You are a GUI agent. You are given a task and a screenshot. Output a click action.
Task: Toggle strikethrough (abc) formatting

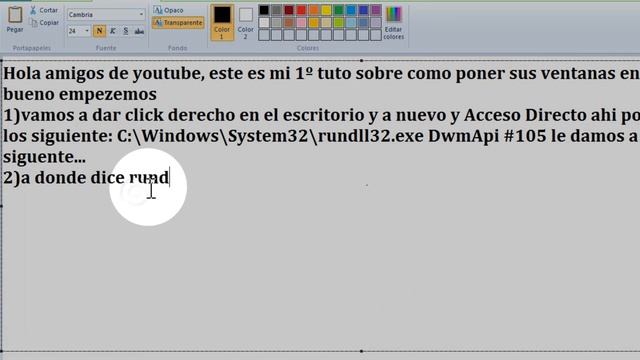click(x=139, y=31)
